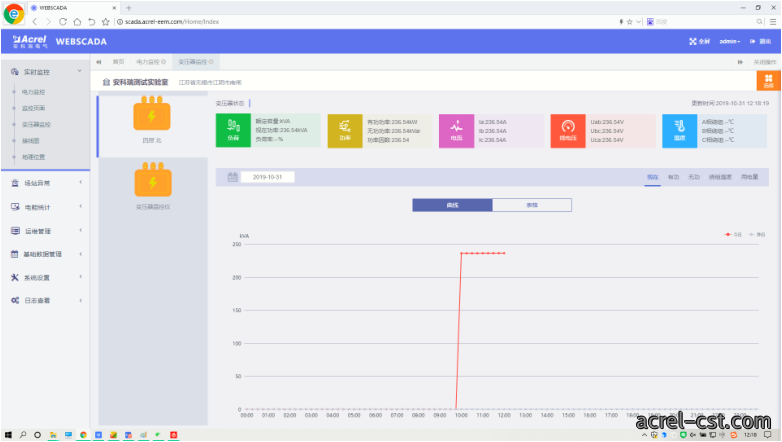Click the 2019-10-31 date field
The height and width of the screenshot is (442, 782).
267,177
